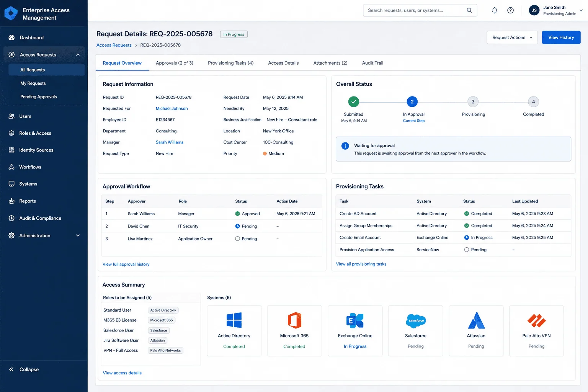
Task: Click the Exchange Online system logo
Action: [355, 320]
